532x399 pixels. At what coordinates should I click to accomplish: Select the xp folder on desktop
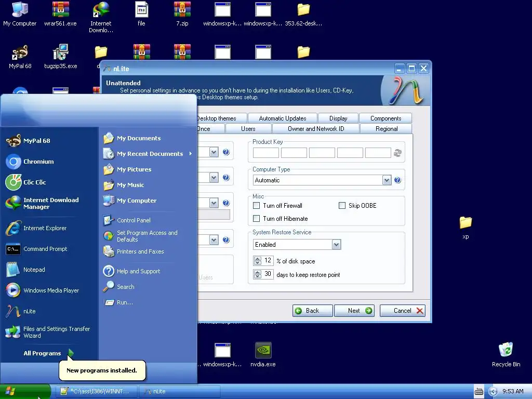[x=465, y=228]
